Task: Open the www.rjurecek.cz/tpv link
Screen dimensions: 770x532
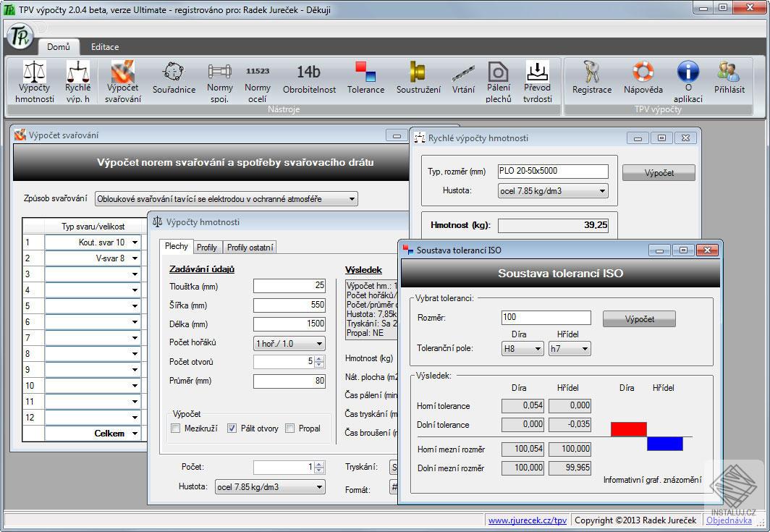Action: tap(527, 520)
